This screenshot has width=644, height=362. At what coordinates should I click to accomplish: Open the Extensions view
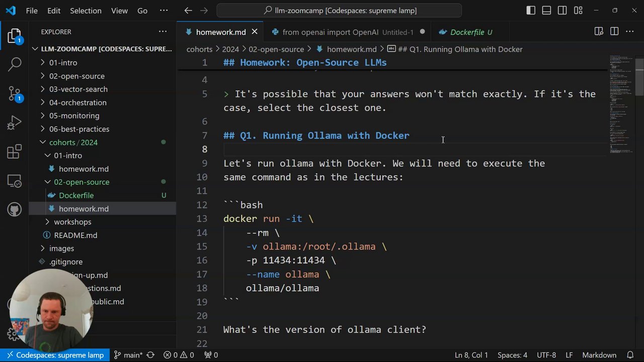(x=15, y=151)
